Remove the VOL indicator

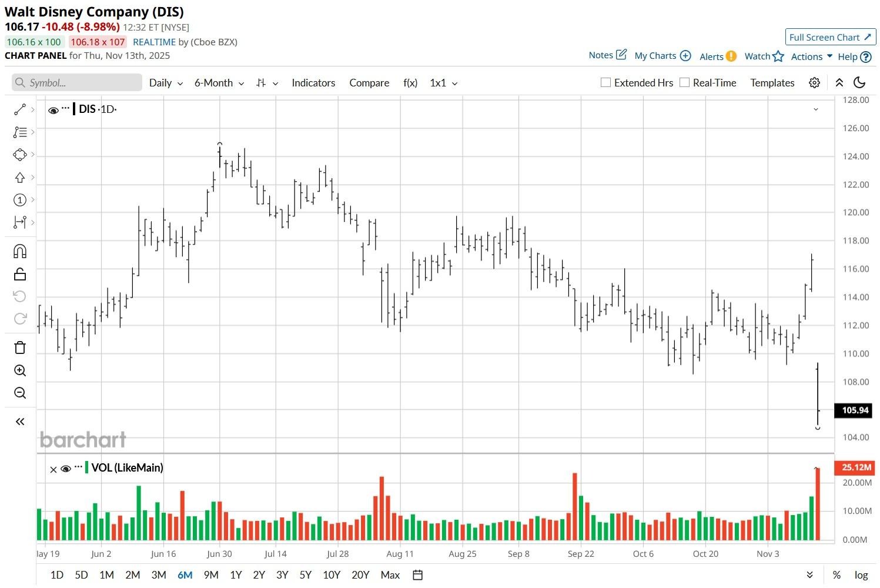[x=53, y=469]
